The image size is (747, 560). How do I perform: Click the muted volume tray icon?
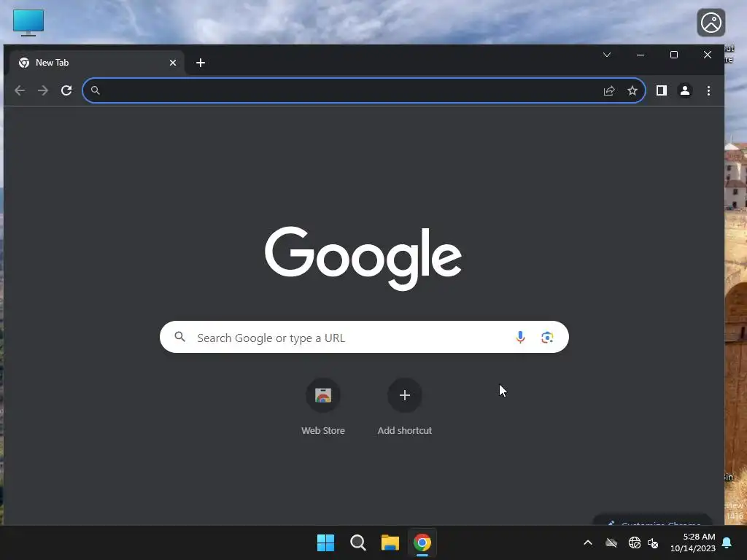[653, 542]
